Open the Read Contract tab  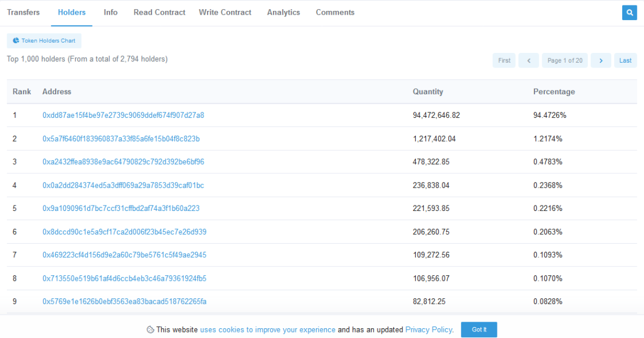159,13
